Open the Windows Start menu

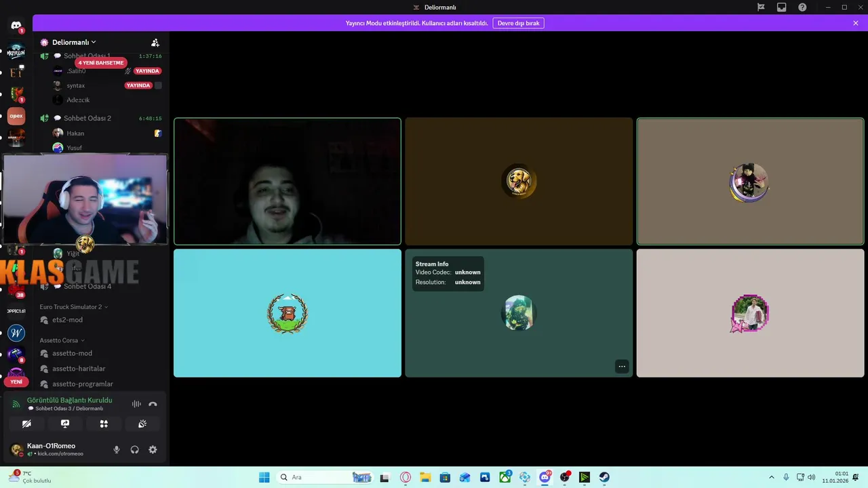(x=264, y=477)
